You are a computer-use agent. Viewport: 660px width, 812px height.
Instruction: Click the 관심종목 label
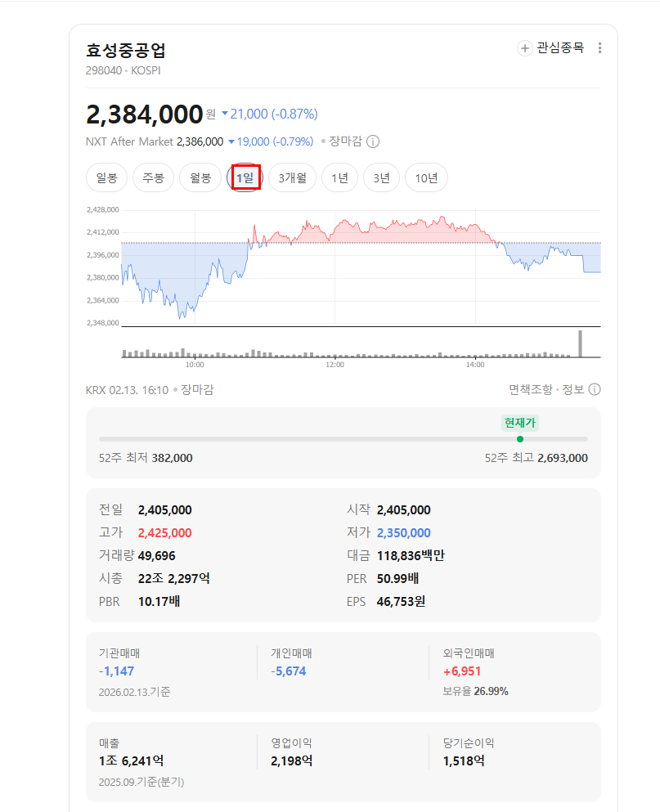560,47
